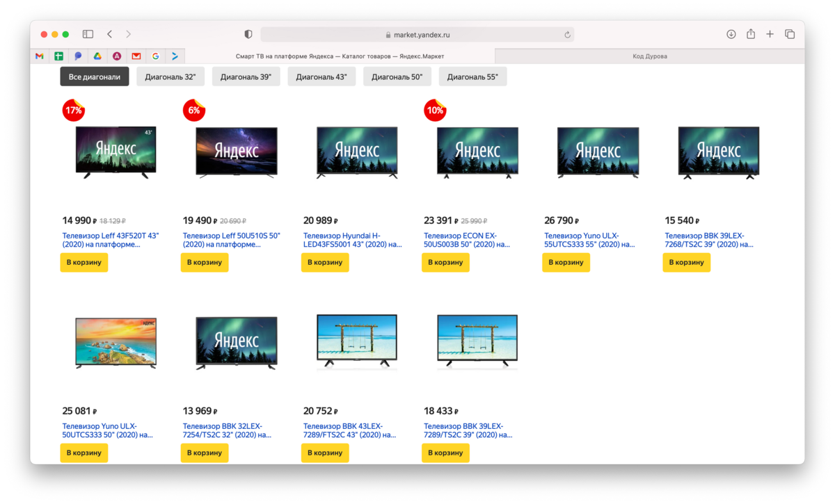835x504 pixels.
Task: Show Safari downloads
Action: pyautogui.click(x=731, y=34)
